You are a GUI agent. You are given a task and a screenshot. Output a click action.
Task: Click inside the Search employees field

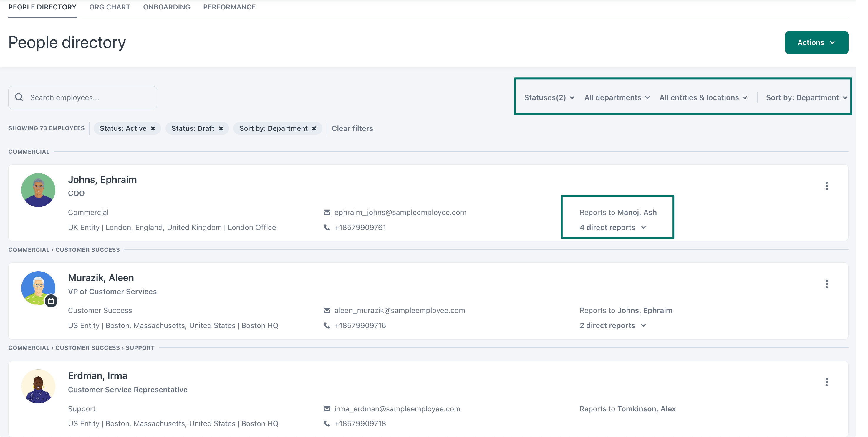click(84, 97)
